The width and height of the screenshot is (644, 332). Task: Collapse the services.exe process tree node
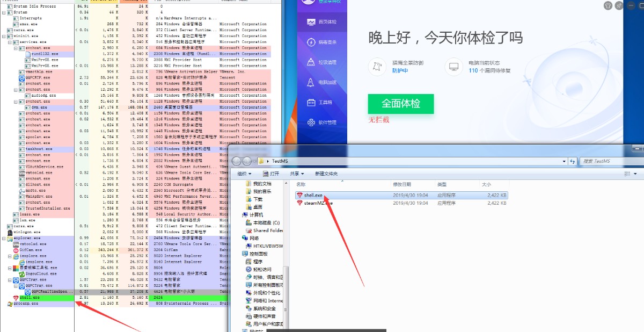pos(10,41)
